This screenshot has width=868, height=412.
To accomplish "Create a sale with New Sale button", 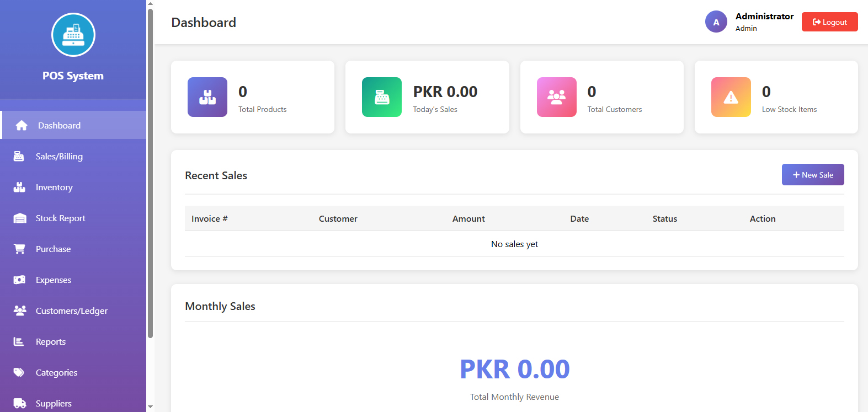I will pos(812,175).
